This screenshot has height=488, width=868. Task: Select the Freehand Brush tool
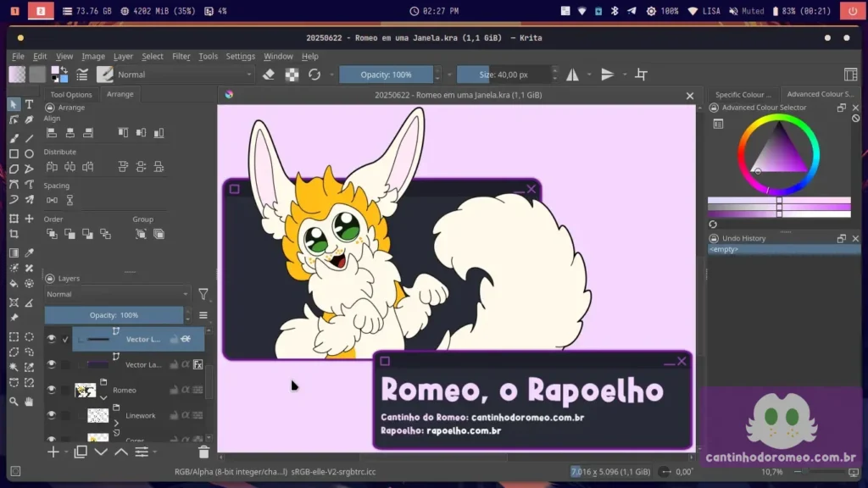coord(14,138)
